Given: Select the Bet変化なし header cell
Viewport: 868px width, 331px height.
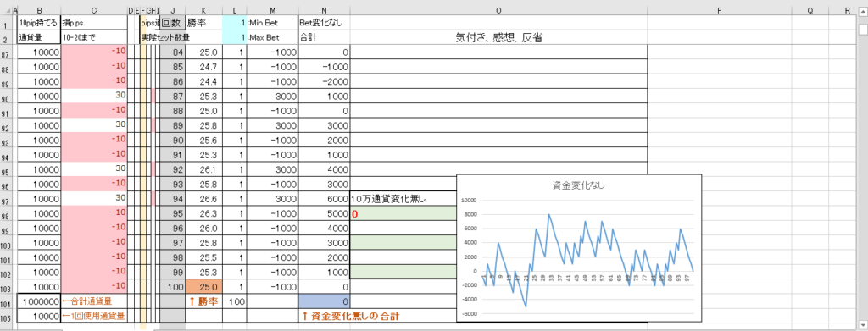Looking at the screenshot, I should 324,23.
